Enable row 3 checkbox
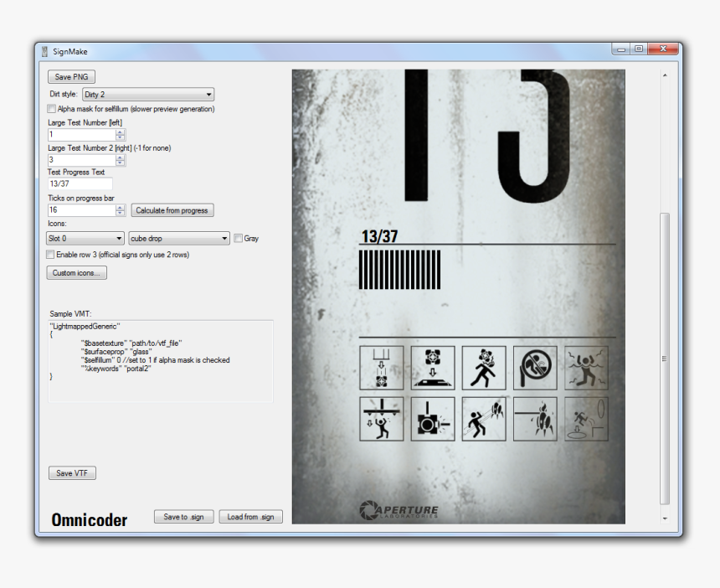Screen dimensions: 720x588 50,255
